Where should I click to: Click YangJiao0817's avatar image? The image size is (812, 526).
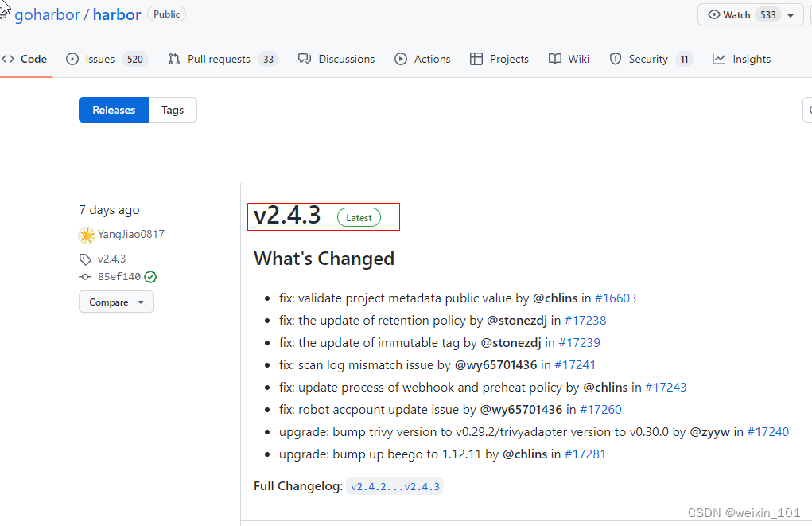pos(87,236)
